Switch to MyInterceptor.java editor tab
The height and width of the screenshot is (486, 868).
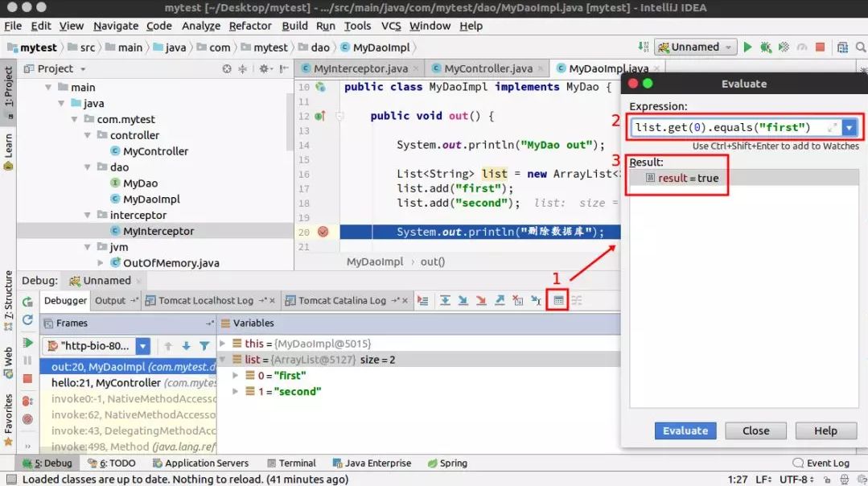(x=360, y=68)
